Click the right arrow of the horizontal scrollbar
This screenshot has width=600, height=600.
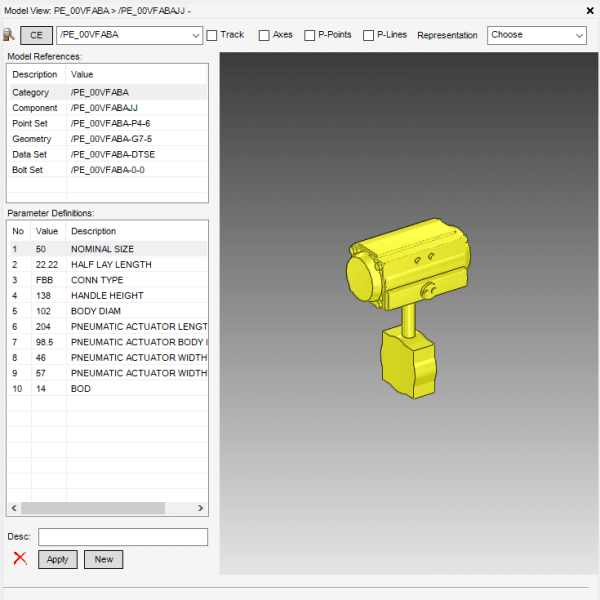(201, 508)
